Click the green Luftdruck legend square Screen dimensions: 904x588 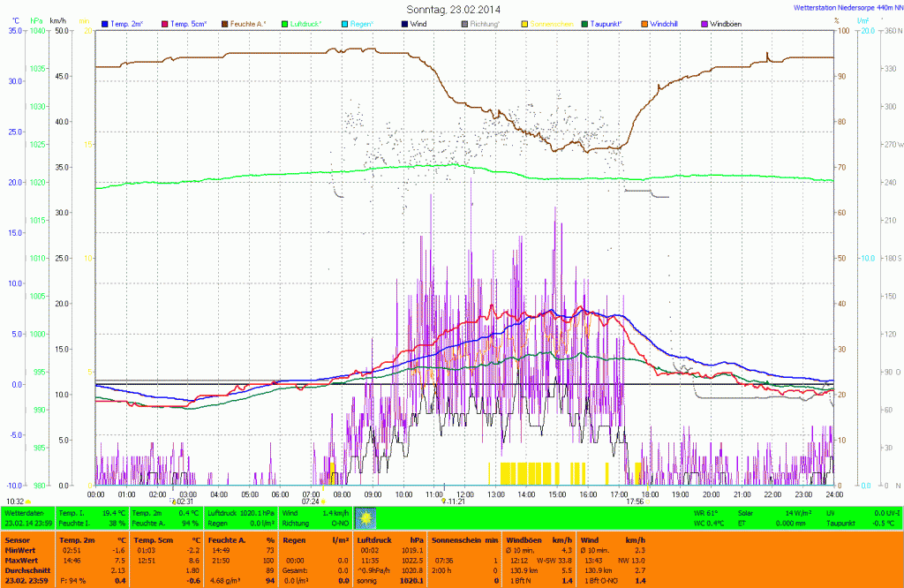click(285, 23)
